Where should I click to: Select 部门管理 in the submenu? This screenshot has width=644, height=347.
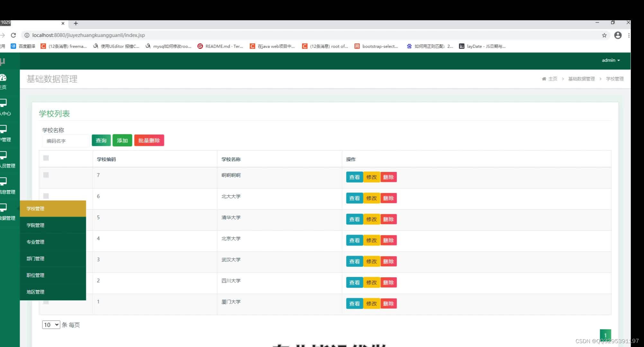(53, 259)
